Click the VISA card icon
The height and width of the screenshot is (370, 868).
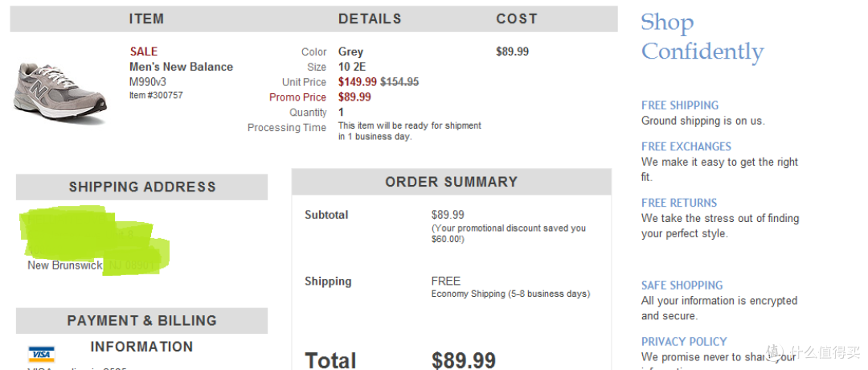coord(42,354)
